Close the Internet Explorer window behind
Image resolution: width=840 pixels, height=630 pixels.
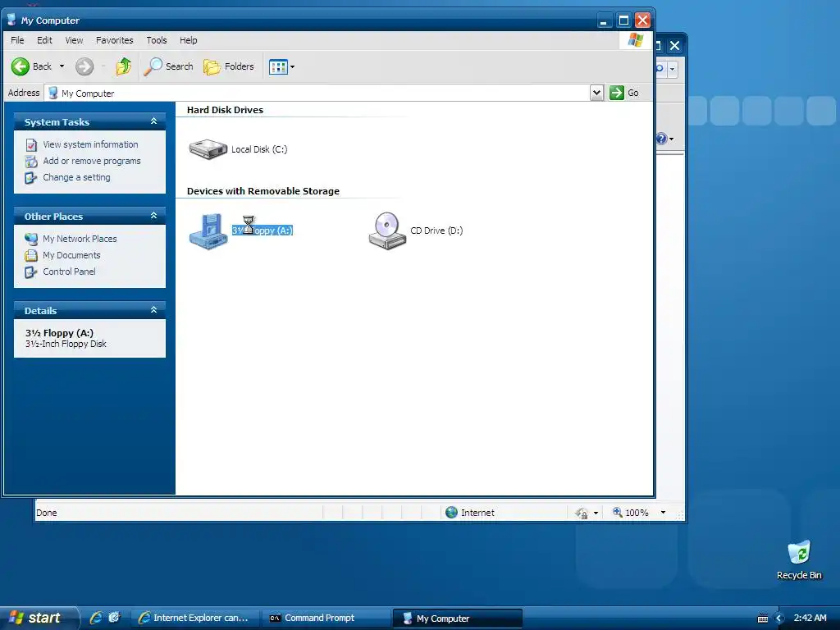click(x=675, y=46)
